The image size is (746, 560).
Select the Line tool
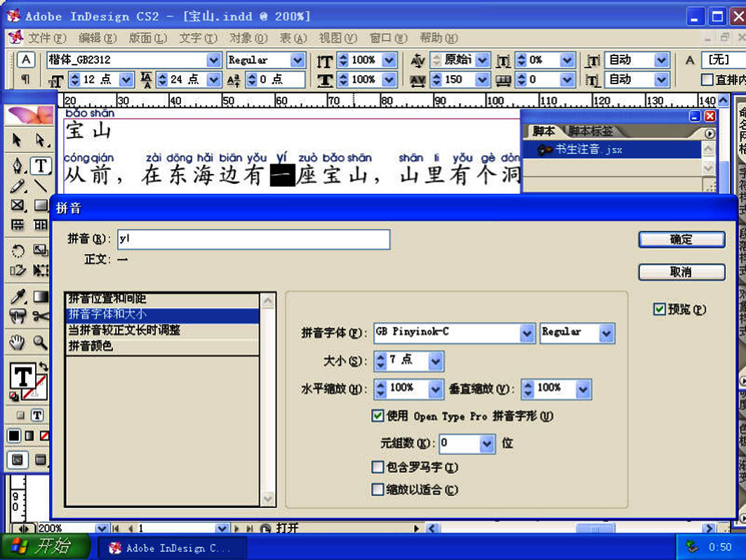pos(40,186)
